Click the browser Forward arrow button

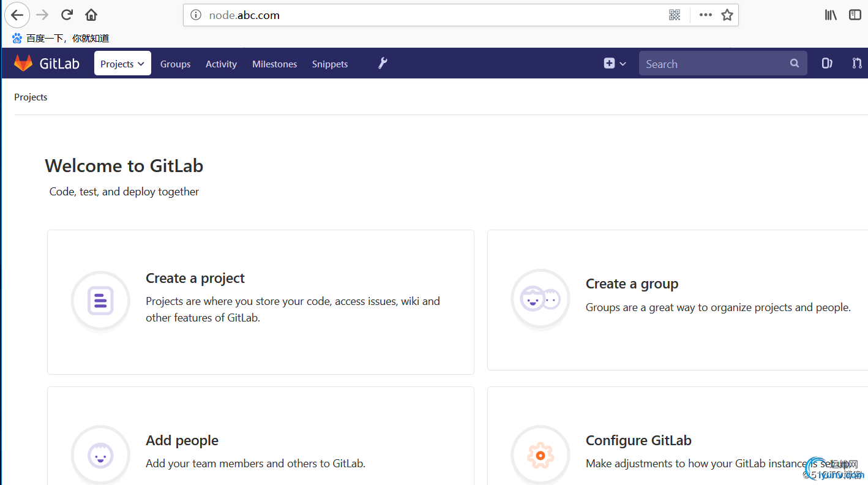click(x=42, y=15)
